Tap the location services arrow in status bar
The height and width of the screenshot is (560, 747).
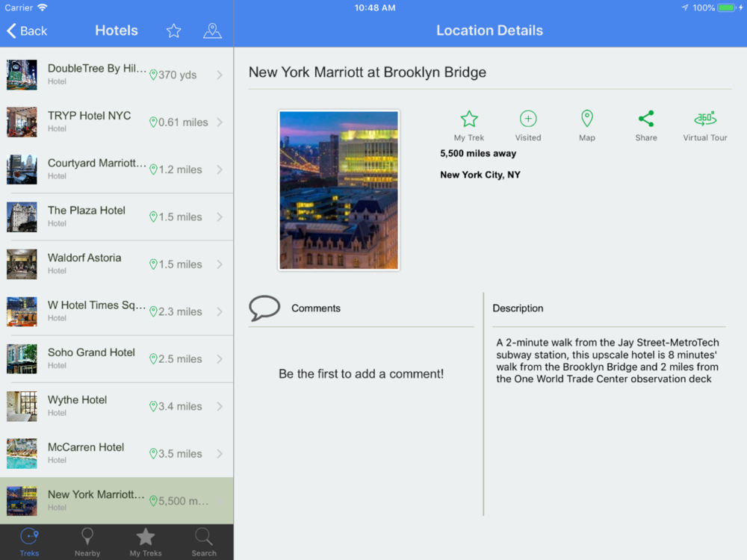(x=684, y=7)
